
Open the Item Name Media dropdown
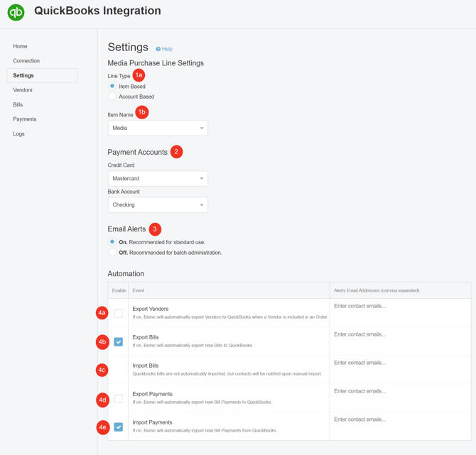(x=158, y=128)
